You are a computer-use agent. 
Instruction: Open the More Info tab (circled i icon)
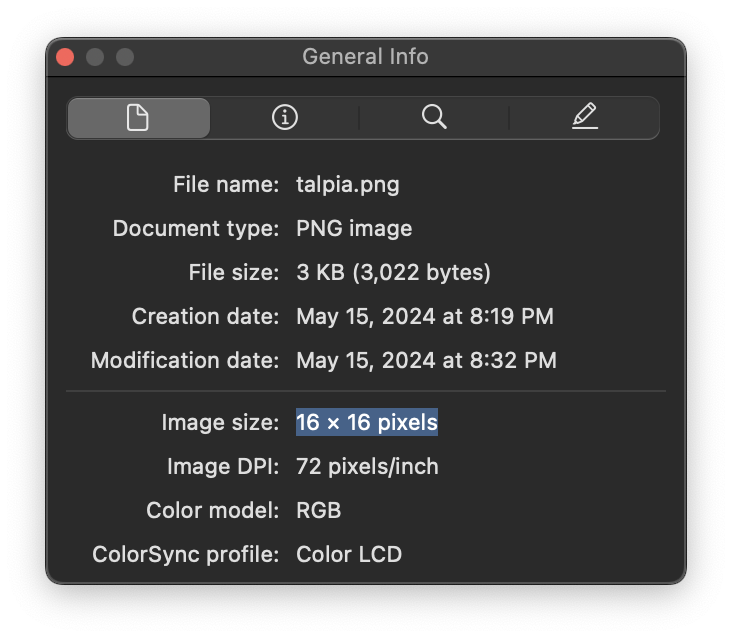click(285, 118)
